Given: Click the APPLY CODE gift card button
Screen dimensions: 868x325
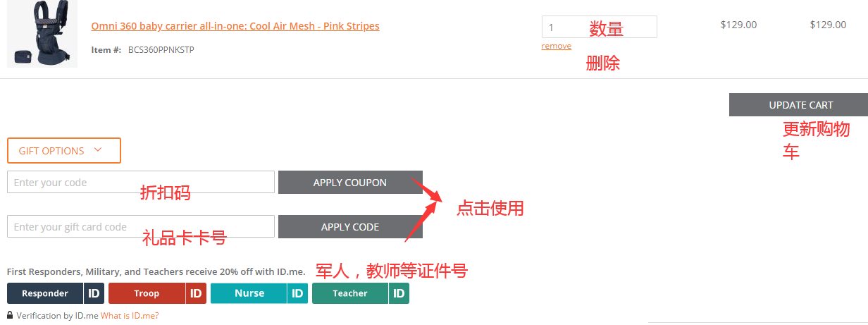Looking at the screenshot, I should (x=350, y=226).
